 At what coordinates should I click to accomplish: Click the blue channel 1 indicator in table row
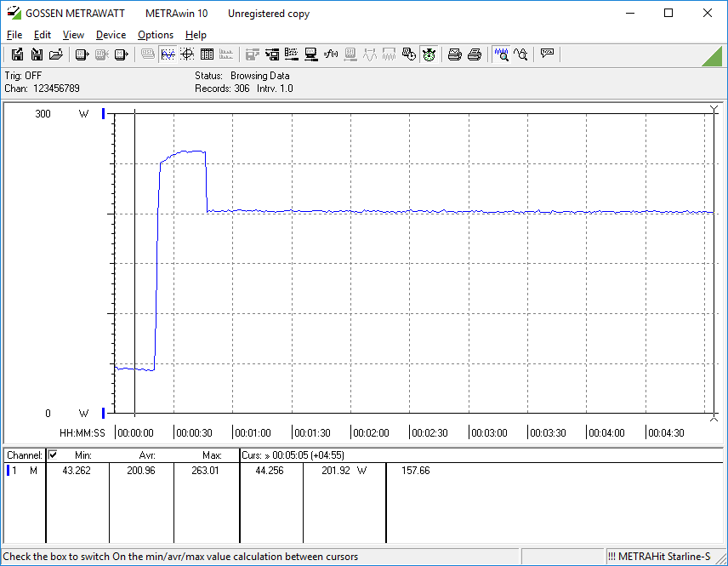(8, 471)
